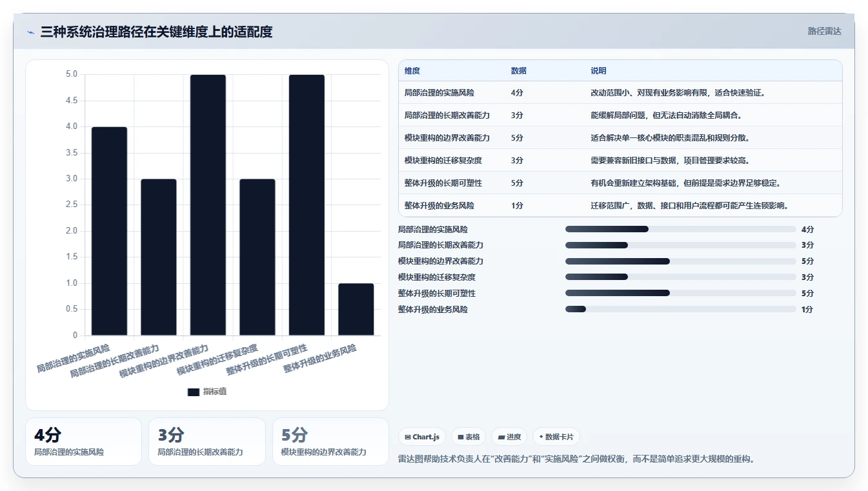Image resolution: width=868 pixels, height=491 pixels.
Task: Click the short chart bar for 整体升级的业务风险
Action: tap(356, 309)
